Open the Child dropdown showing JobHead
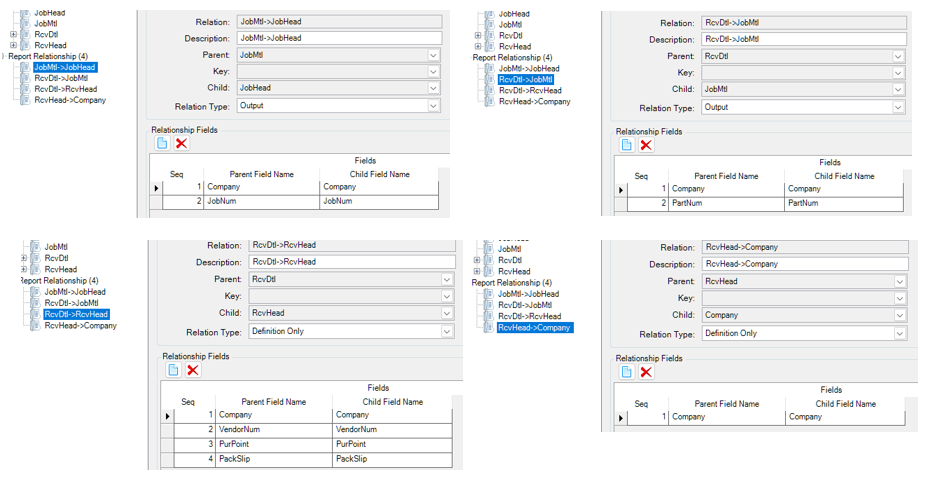 433,88
